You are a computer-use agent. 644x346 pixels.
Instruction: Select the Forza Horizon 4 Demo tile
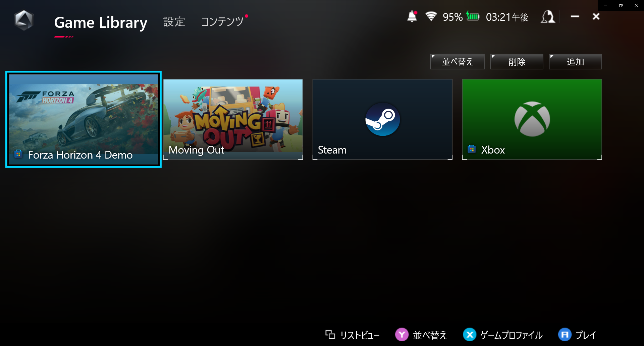[84, 119]
